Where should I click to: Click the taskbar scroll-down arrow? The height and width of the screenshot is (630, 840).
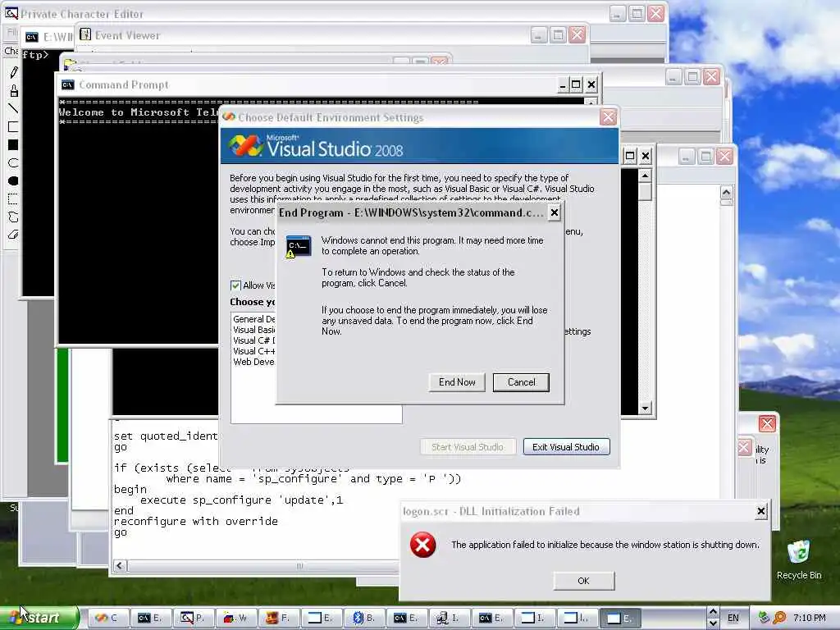point(713,623)
